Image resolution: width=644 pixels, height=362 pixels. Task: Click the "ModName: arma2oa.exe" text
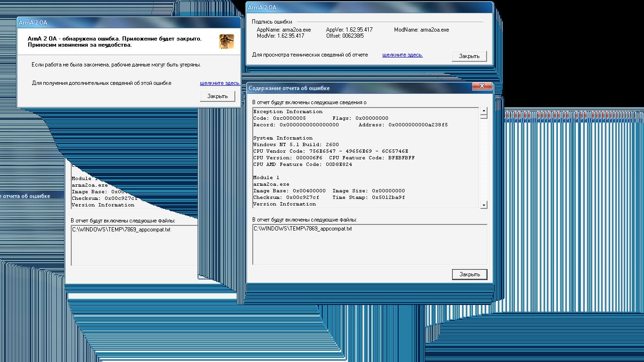point(421,30)
